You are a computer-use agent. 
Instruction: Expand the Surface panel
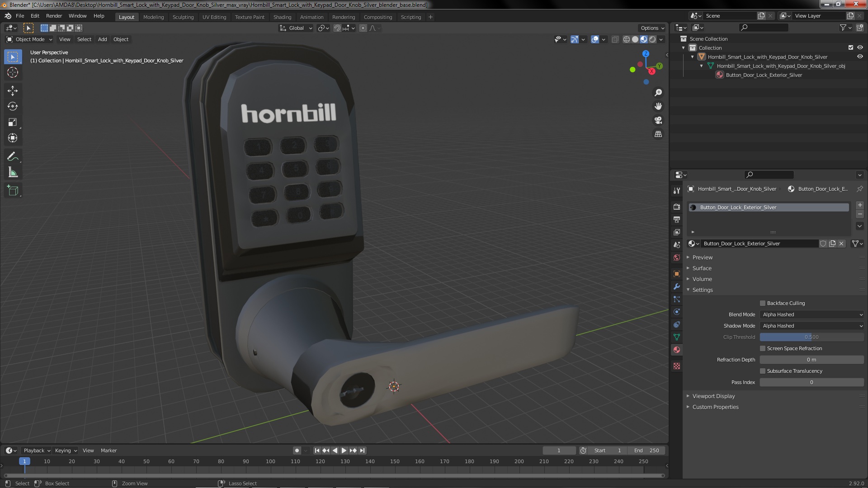(702, 268)
